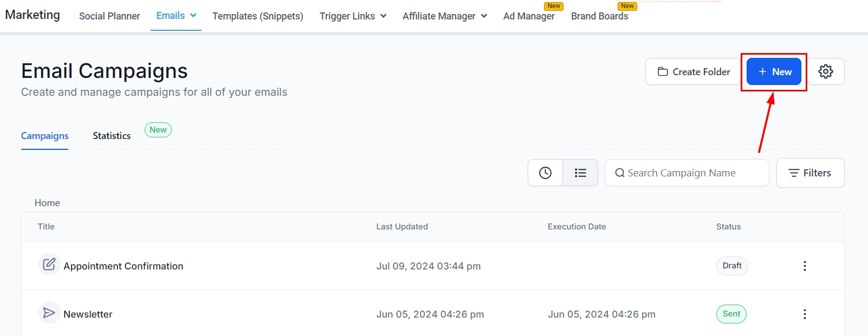Click the draft edit icon beside Appointment Confirmation

49,264
